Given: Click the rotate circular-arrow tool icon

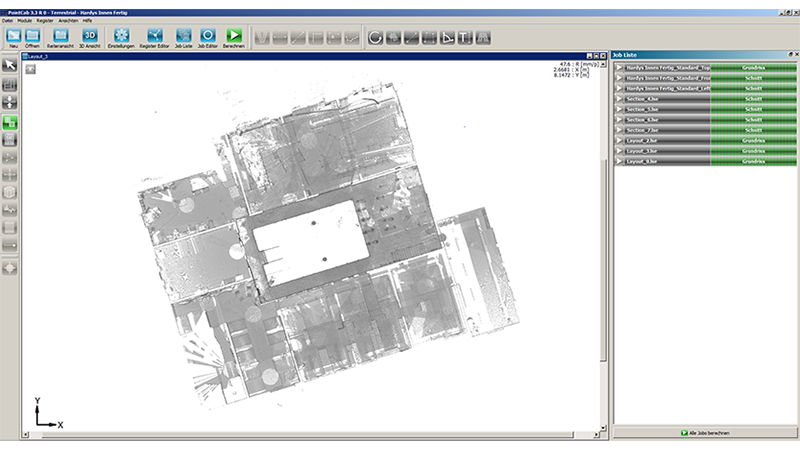Looking at the screenshot, I should point(375,37).
